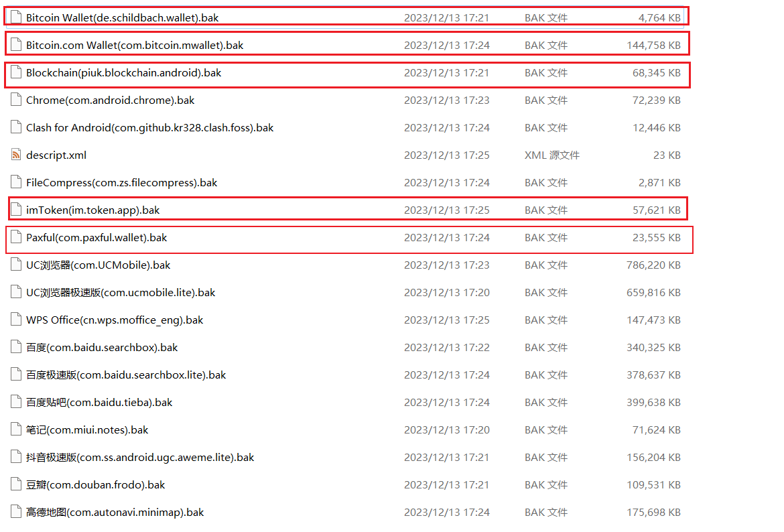Click the file icon of 百度(com.baidu.searchbox).bak

16,348
